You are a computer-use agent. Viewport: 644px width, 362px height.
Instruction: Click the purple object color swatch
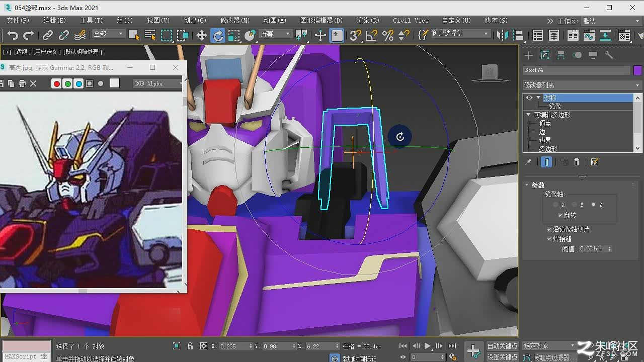tap(637, 70)
